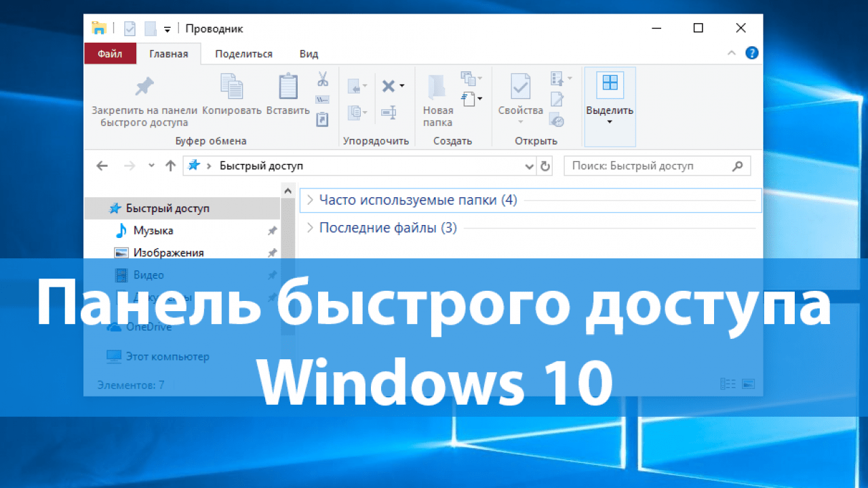Open Properties with the checkmark icon

click(520, 87)
